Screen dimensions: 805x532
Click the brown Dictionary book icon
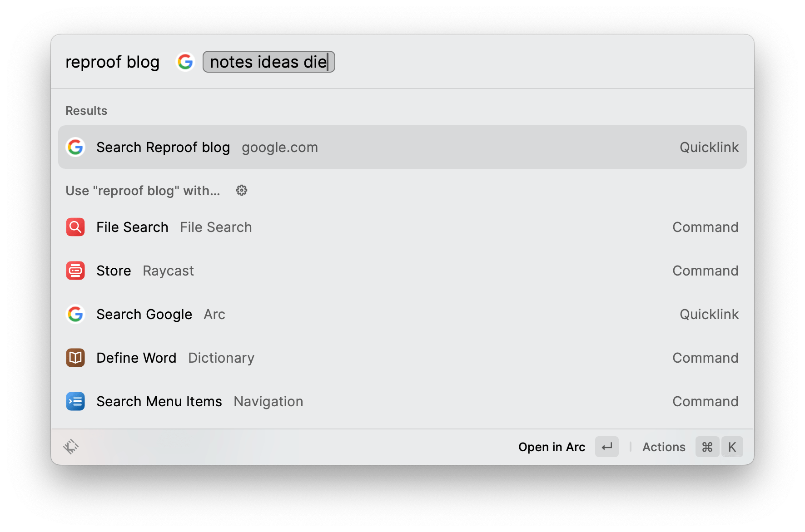click(x=75, y=358)
